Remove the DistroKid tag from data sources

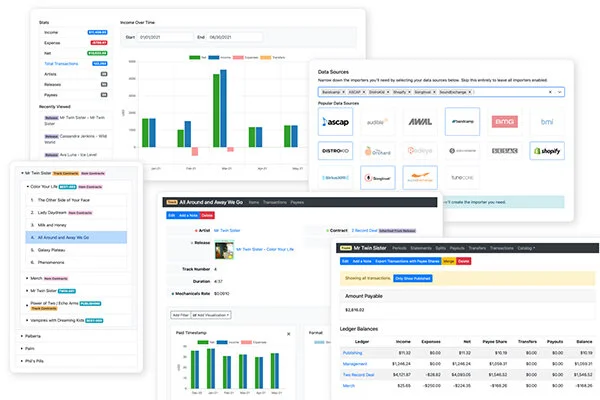388,92
